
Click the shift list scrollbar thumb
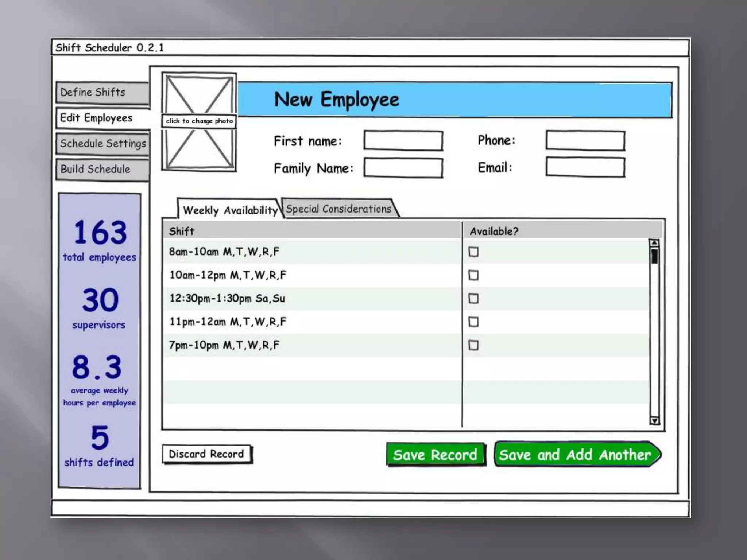tap(654, 256)
